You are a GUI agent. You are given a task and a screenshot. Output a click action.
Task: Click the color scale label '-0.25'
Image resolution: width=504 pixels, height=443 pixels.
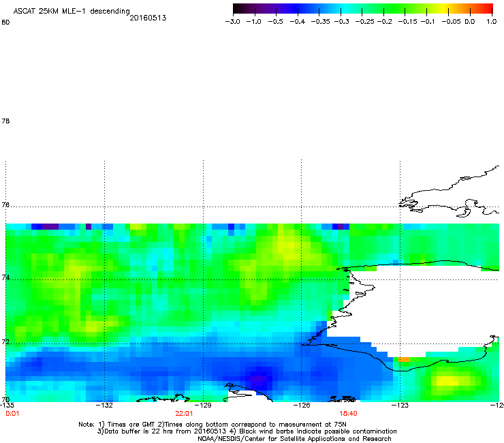364,22
